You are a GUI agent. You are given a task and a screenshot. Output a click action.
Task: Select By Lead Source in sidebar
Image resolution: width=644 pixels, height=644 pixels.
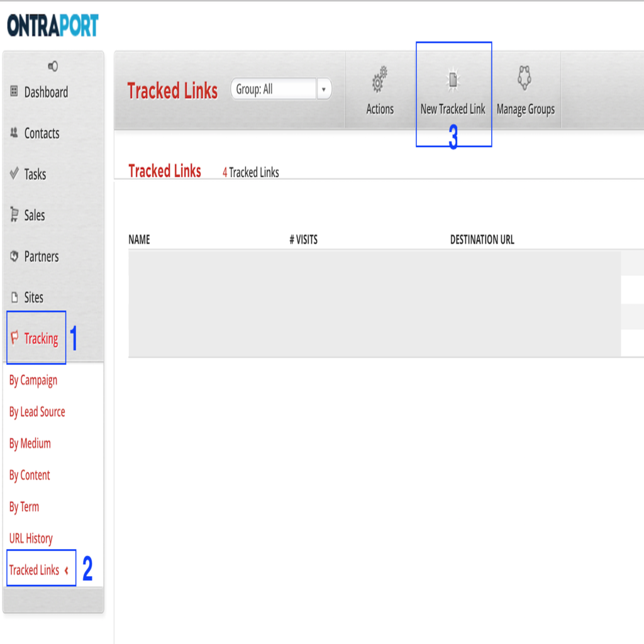pyautogui.click(x=37, y=412)
